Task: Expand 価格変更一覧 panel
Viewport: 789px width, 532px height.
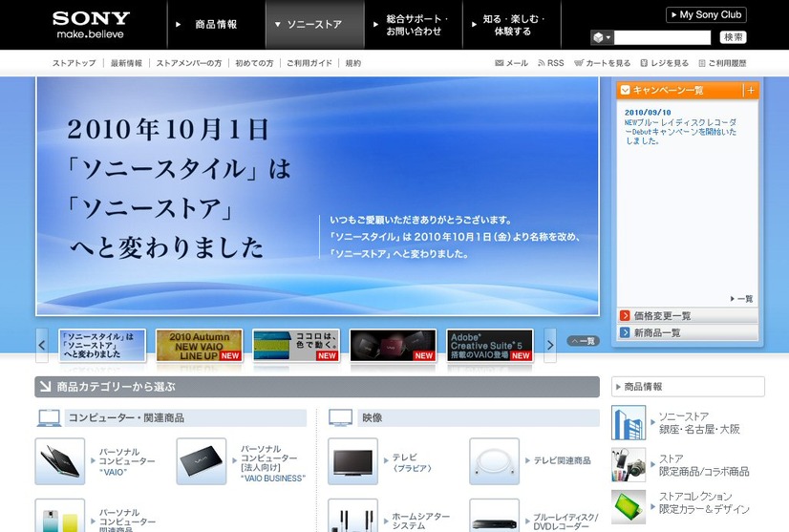Action: click(x=688, y=316)
